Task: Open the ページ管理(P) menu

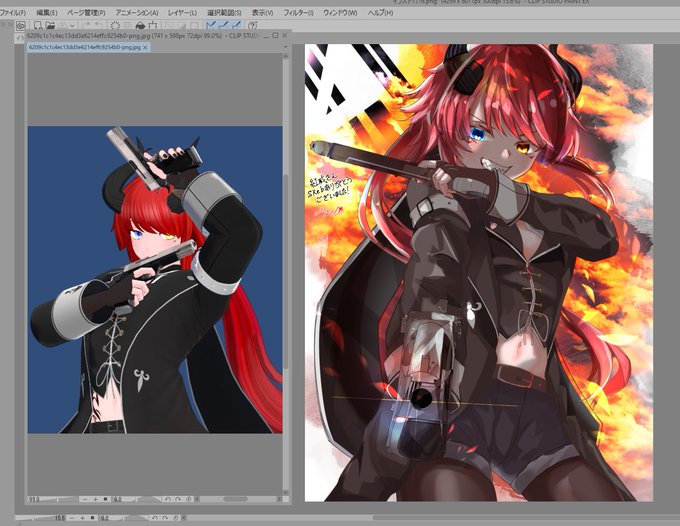Action: [x=86, y=13]
